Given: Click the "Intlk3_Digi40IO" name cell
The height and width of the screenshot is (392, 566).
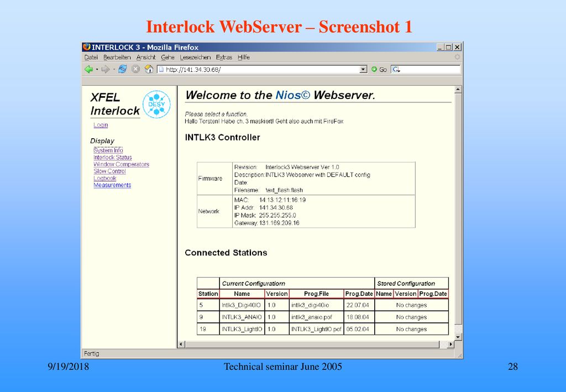Looking at the screenshot, I should tap(241, 305).
